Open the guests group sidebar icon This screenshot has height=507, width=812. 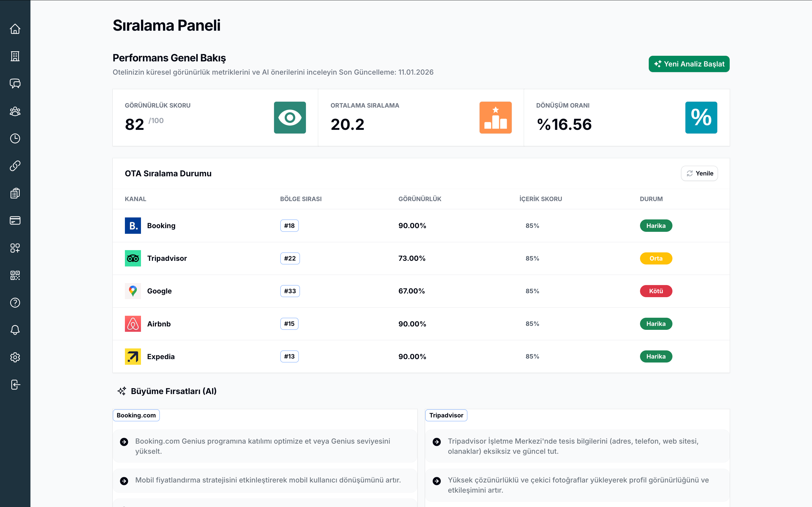(15, 111)
